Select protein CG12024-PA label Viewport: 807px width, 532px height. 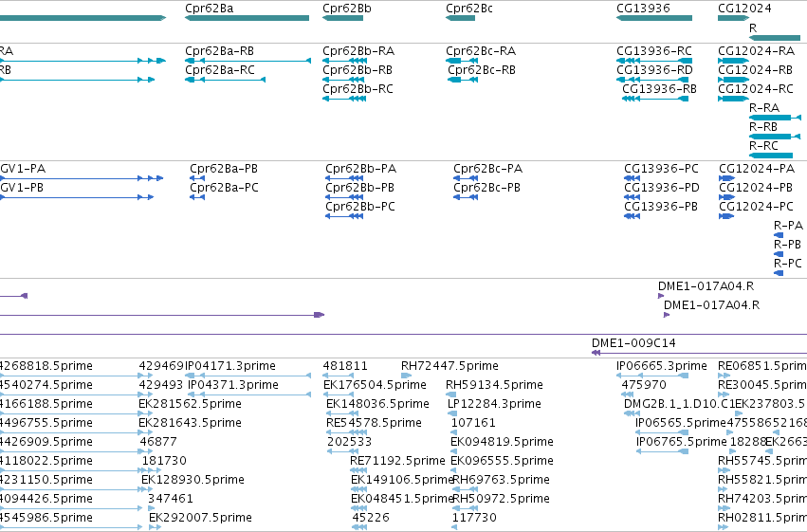pos(757,169)
